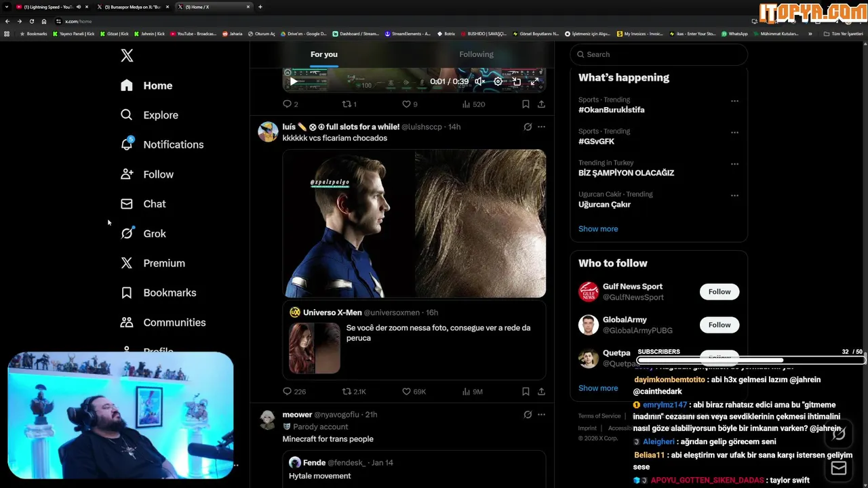Open quoted Universo X-Men post
The image size is (868, 488).
pyautogui.click(x=414, y=341)
